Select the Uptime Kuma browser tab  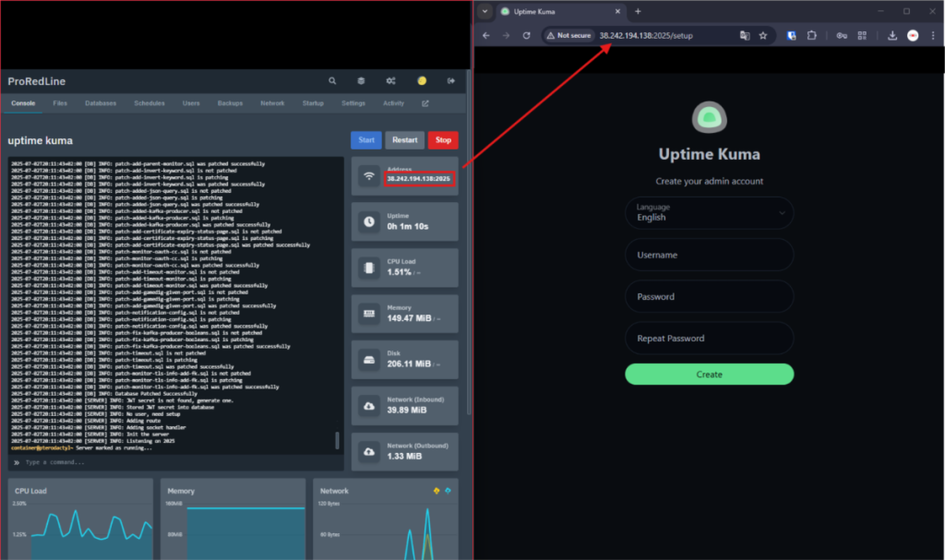click(x=559, y=11)
